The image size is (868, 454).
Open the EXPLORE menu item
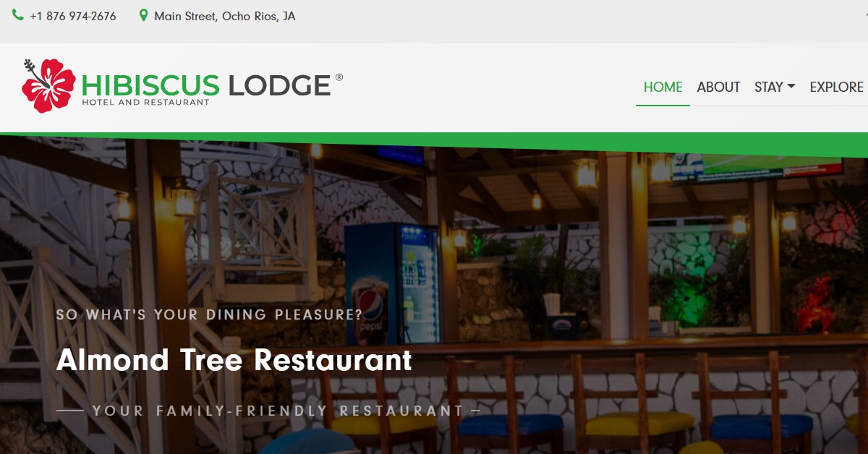[x=836, y=87]
